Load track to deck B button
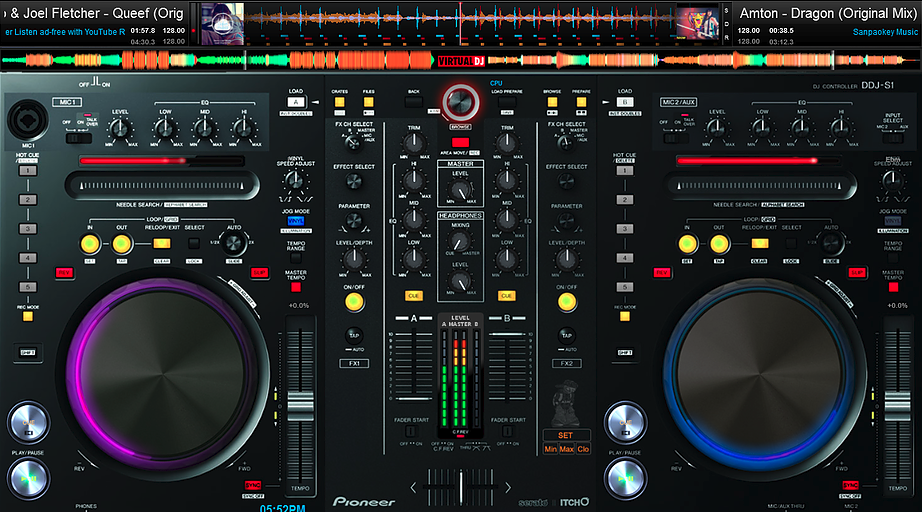922x512 pixels. (x=625, y=102)
